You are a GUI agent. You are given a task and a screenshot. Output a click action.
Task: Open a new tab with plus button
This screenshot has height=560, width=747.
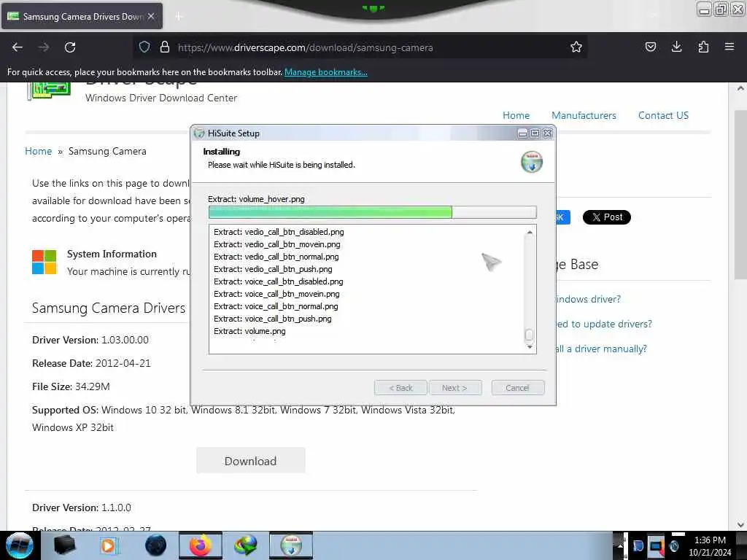[x=179, y=16]
